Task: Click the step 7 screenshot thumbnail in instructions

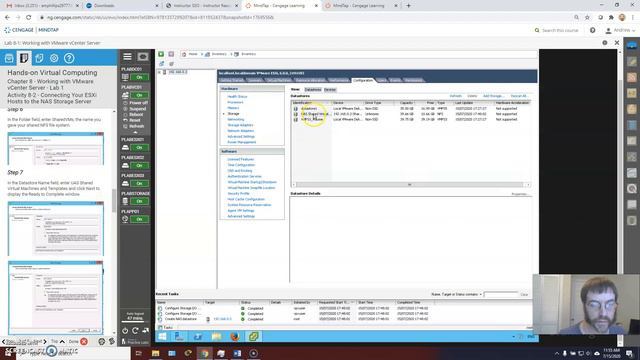Action: click(56, 229)
